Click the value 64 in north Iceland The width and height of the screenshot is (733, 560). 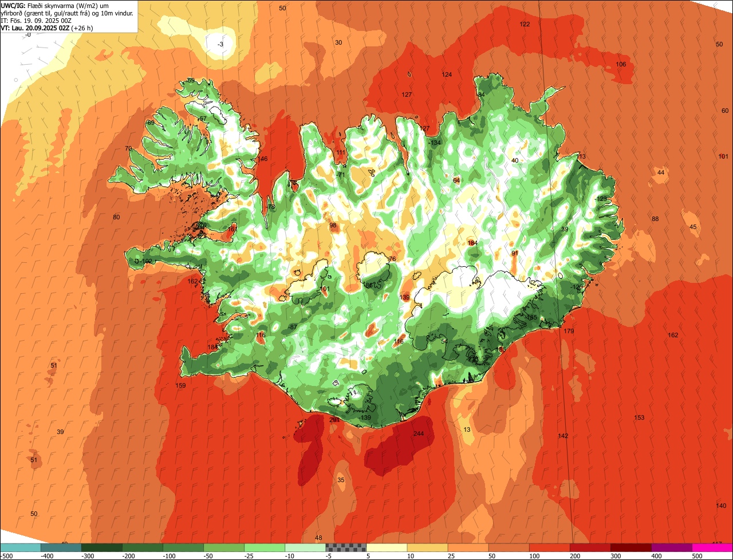click(x=456, y=181)
